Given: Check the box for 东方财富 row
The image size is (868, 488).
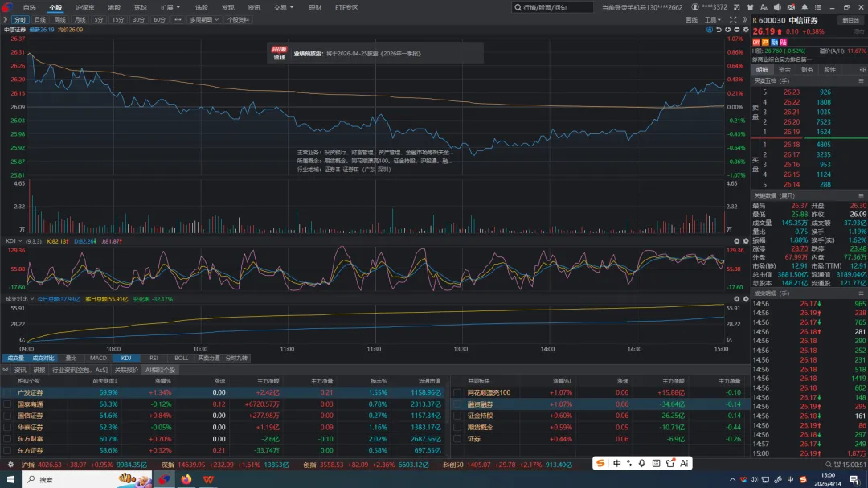Looking at the screenshot, I should click(7, 439).
